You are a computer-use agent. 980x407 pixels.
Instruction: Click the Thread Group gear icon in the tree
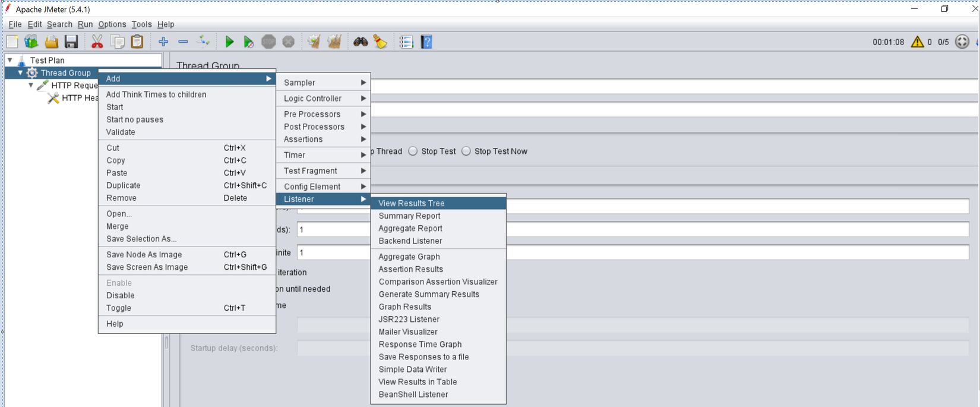[x=32, y=73]
